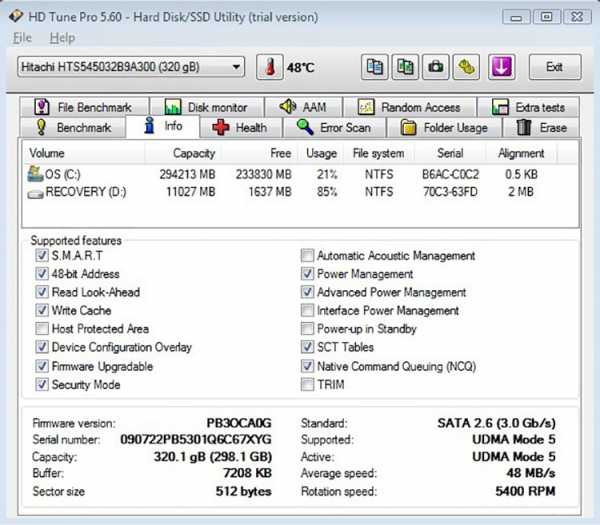This screenshot has width=600, height=525.
Task: Click the SATA 2.6 (3.0 Gb/s) value
Action: [x=496, y=423]
